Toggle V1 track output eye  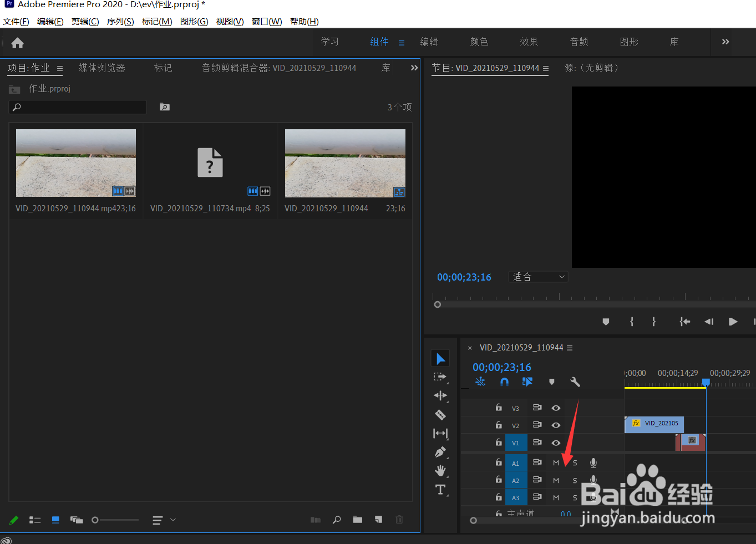[x=556, y=443]
